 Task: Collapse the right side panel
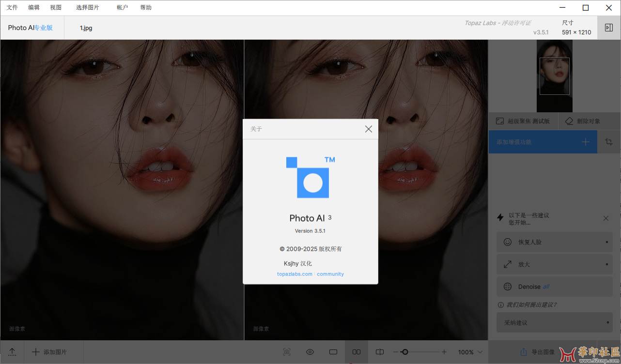click(609, 28)
